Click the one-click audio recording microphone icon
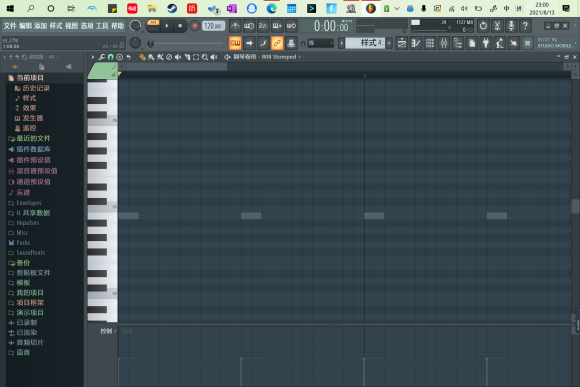580x387 pixels. point(511,26)
